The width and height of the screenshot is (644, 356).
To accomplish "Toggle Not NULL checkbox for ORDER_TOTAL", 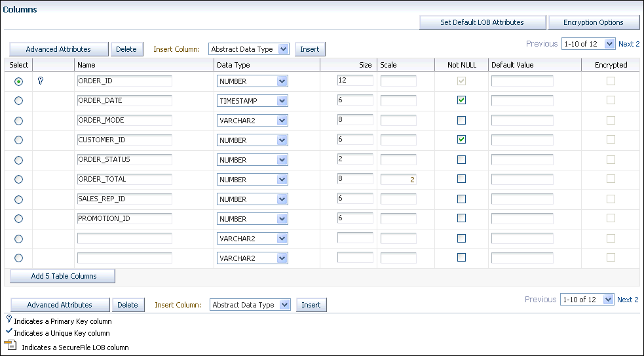I will click(x=461, y=179).
